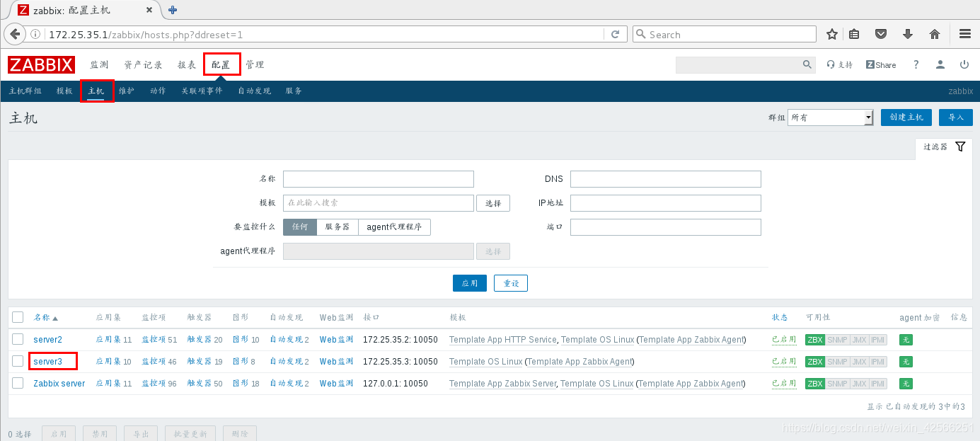
Task: Click the IP地址 filter input field
Action: pos(666,203)
